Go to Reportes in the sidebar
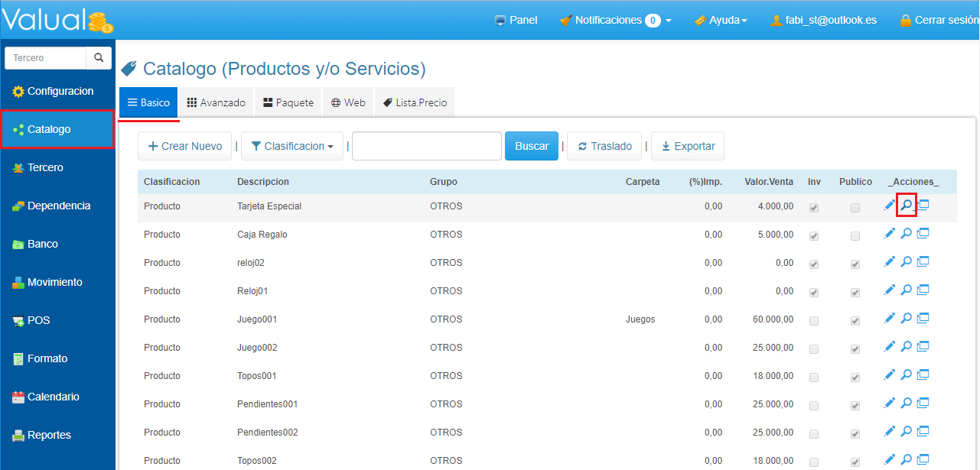Screen dimensions: 980x470 tap(49, 436)
